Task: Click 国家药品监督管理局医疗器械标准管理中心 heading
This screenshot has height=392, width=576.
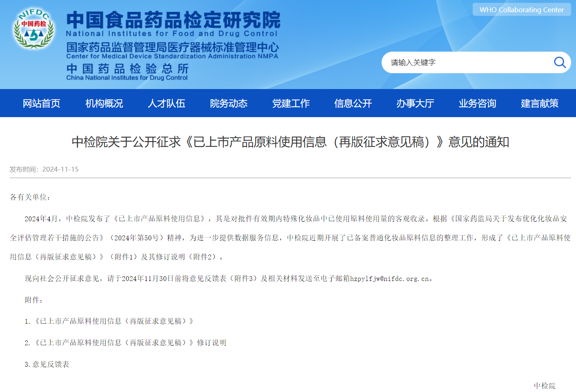Action: (x=172, y=47)
